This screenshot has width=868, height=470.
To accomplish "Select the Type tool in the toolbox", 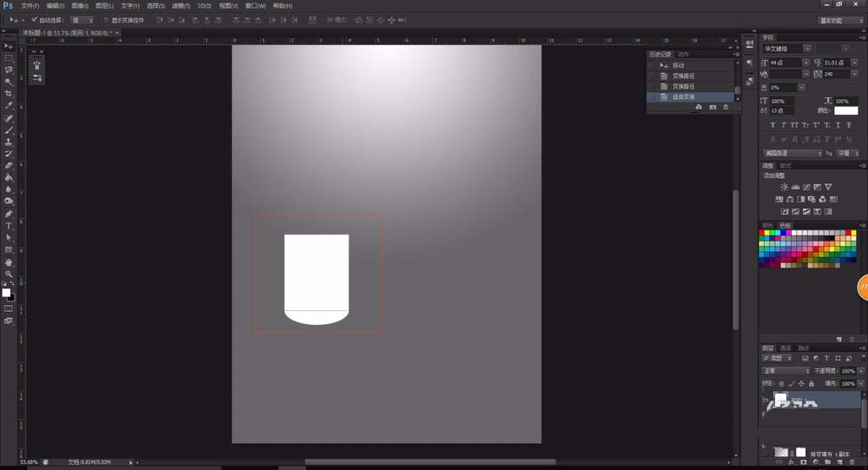I will pyautogui.click(x=9, y=226).
